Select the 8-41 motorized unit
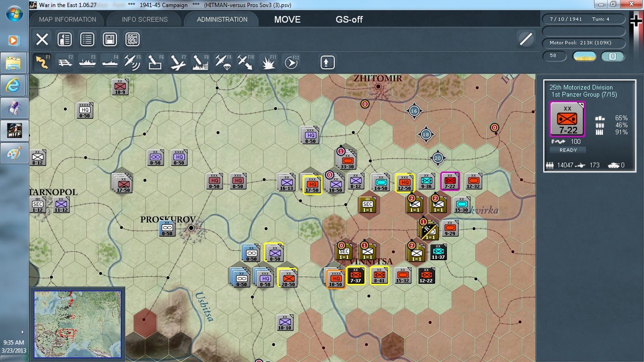This screenshot has width=644, height=362. (x=379, y=276)
